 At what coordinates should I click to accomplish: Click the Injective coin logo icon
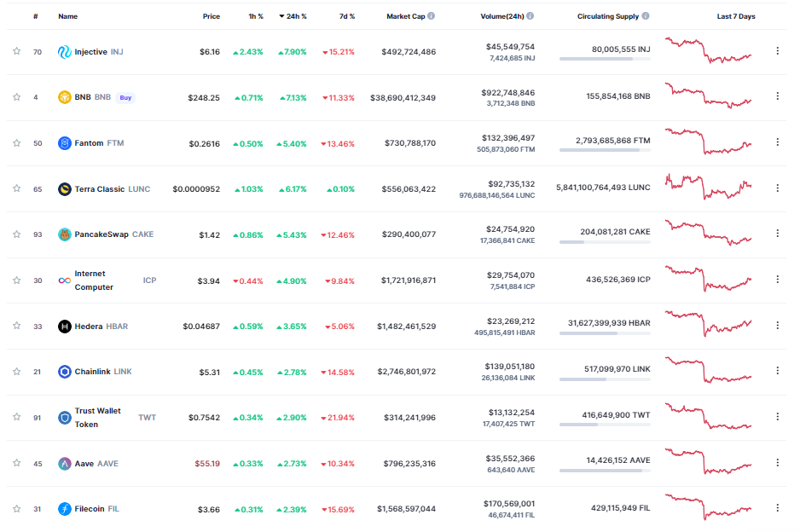point(64,51)
